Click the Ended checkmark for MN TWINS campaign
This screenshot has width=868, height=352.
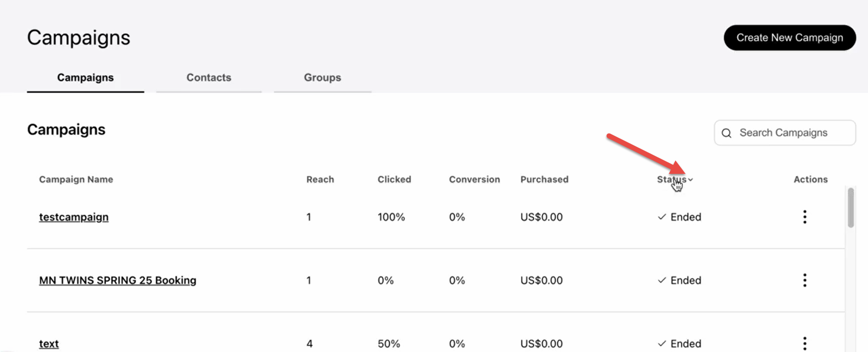click(x=662, y=280)
